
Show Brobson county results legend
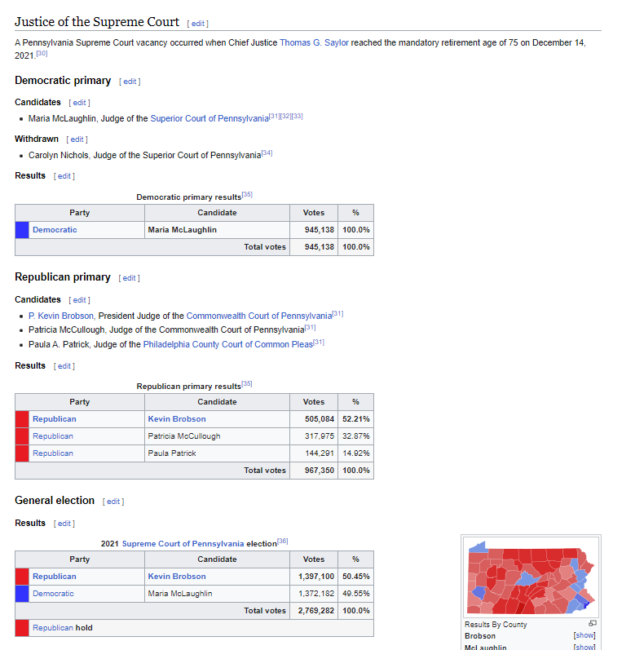584,635
